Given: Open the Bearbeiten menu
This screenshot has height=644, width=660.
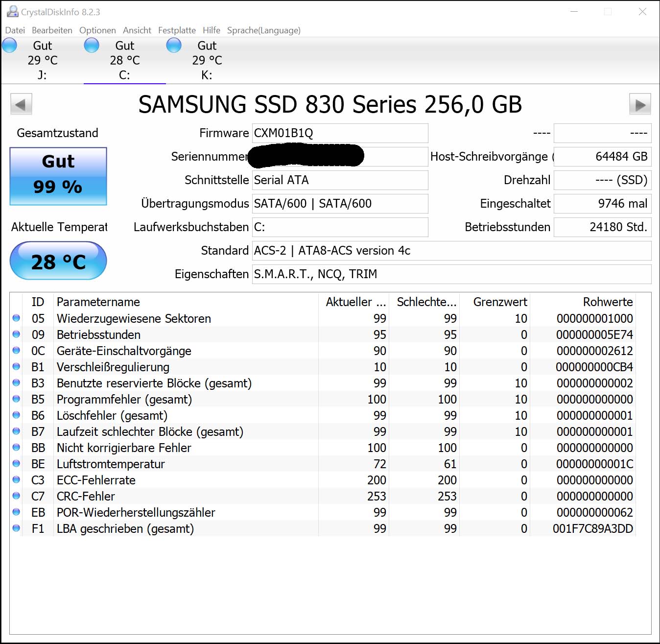Looking at the screenshot, I should pyautogui.click(x=52, y=30).
